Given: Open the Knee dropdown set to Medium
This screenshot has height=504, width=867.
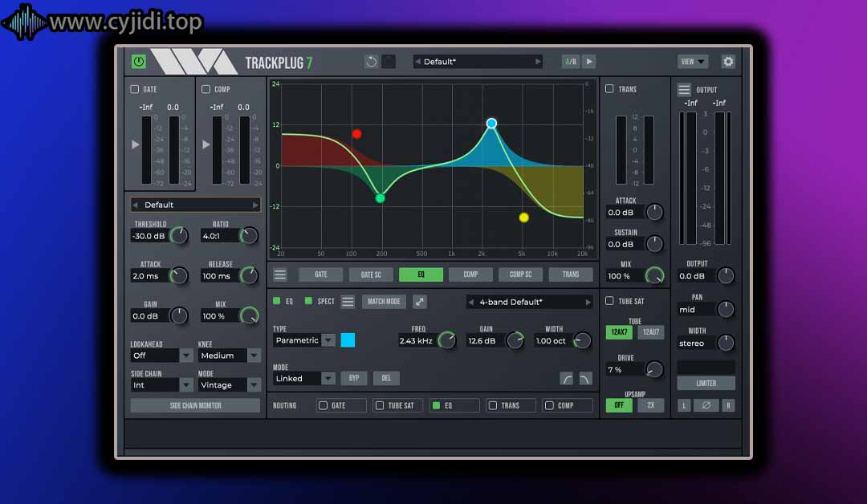Looking at the screenshot, I should [x=229, y=356].
